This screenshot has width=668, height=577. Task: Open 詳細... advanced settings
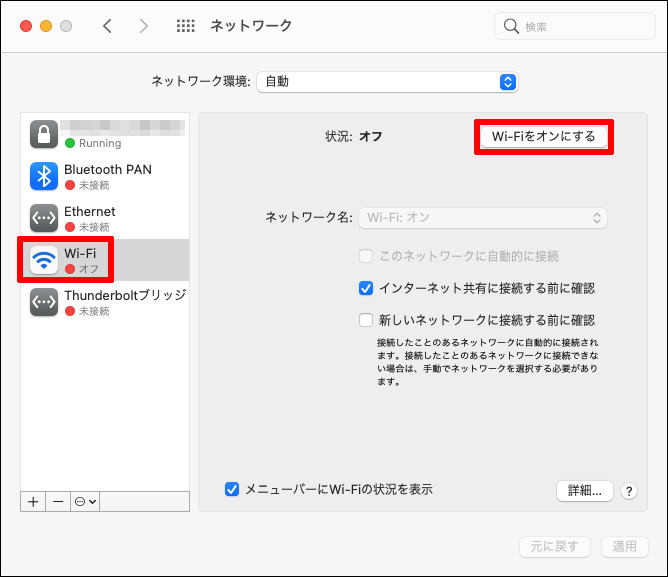point(584,490)
